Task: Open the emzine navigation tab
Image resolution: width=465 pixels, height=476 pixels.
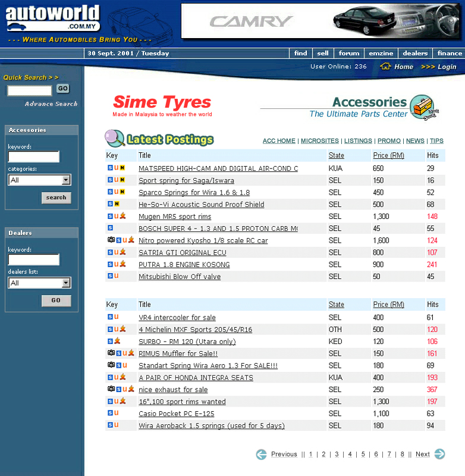Action: click(381, 53)
